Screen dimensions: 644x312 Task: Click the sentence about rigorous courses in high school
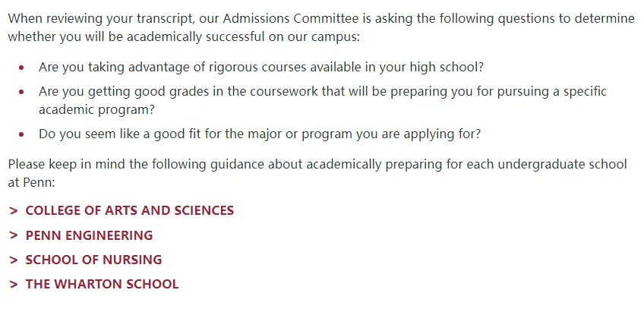261,67
